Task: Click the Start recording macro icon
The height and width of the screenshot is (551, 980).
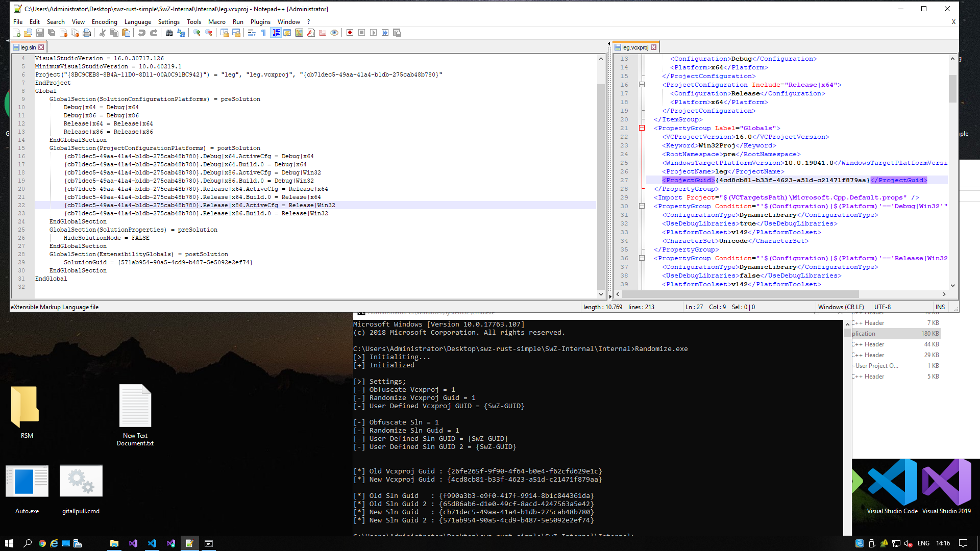Action: pos(350,33)
